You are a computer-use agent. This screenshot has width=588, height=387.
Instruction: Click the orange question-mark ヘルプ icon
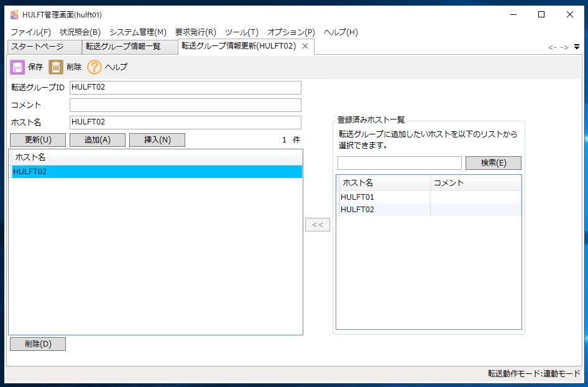pyautogui.click(x=94, y=67)
